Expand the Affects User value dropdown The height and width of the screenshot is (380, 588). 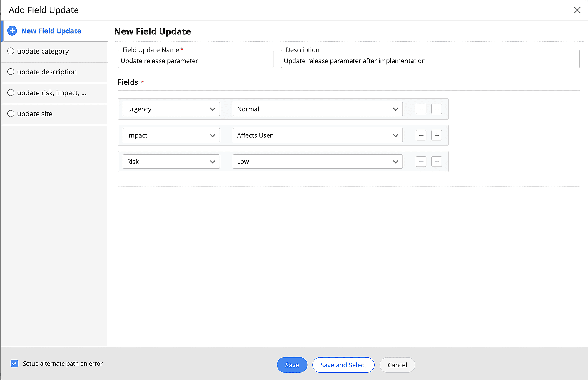pyautogui.click(x=318, y=135)
